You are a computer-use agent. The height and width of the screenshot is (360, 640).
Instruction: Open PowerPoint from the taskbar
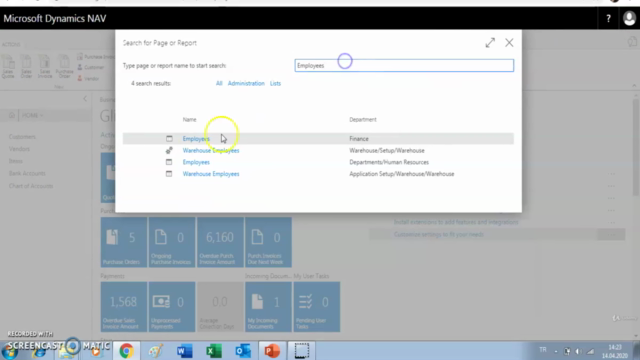pyautogui.click(x=272, y=351)
